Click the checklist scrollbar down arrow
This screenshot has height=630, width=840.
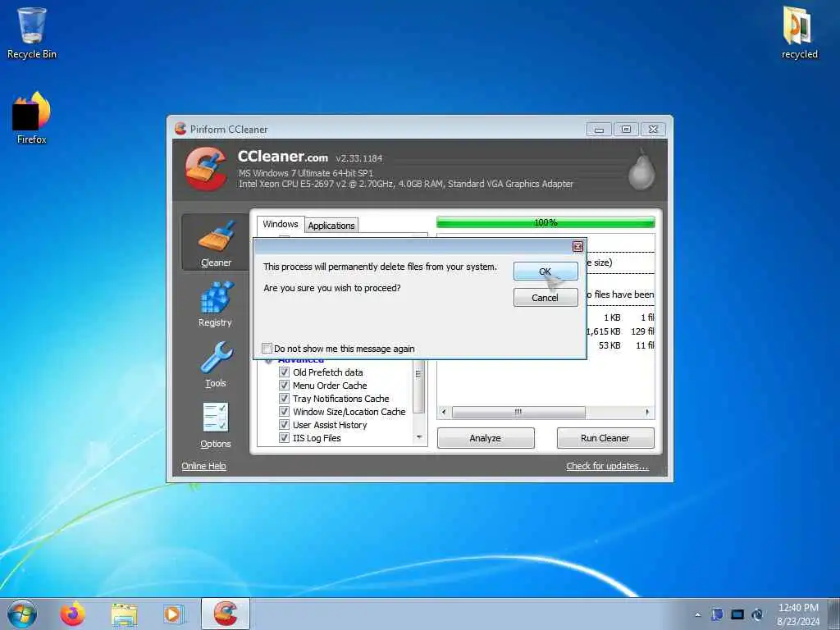point(419,438)
